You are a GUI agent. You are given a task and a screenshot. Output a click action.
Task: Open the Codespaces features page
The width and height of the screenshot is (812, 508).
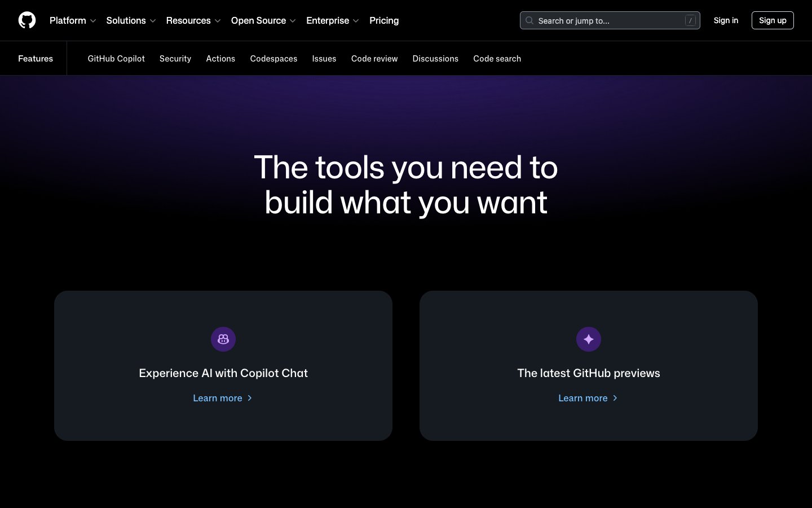[x=273, y=58]
